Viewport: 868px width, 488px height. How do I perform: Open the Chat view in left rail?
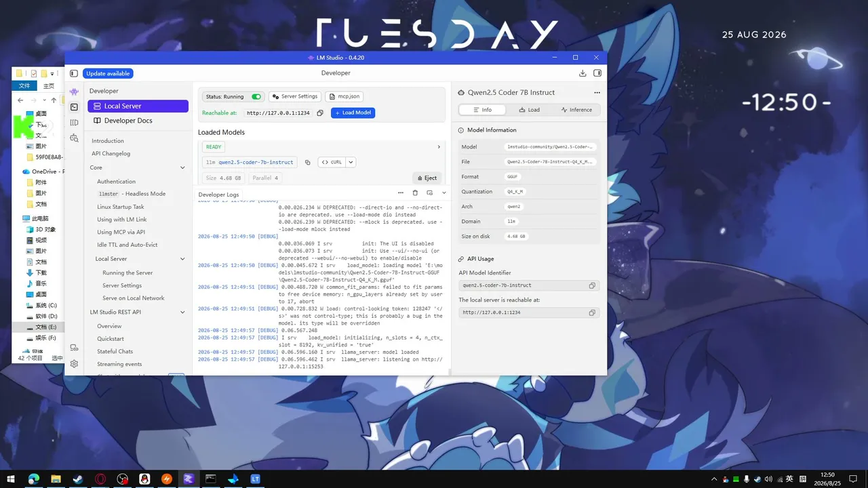click(x=74, y=91)
